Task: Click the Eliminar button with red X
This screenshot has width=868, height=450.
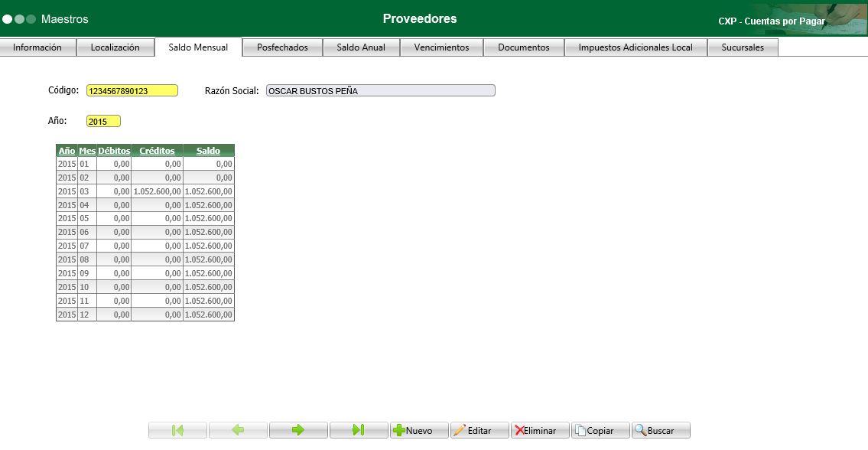Action: coord(540,430)
